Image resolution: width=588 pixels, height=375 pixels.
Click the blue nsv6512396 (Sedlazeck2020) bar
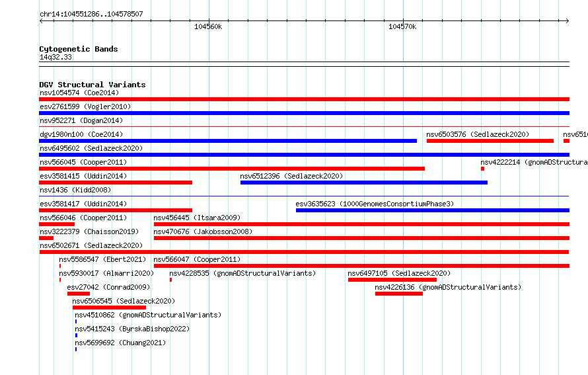[364, 183]
